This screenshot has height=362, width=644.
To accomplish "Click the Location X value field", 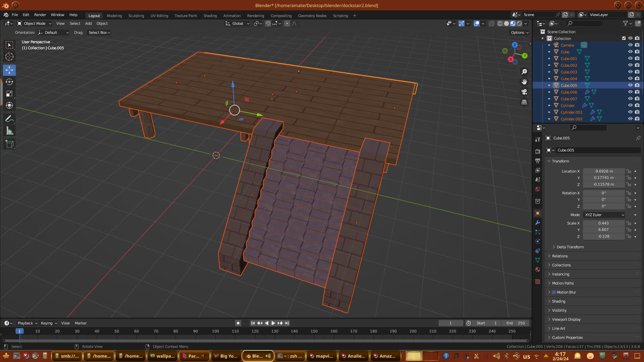I will coord(603,171).
